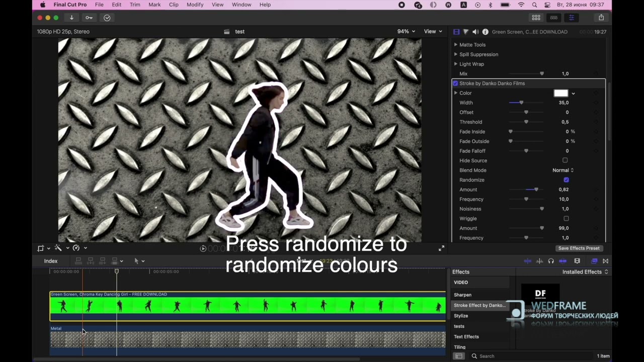
Task: Select the arrow Select tool
Action: pos(136,261)
